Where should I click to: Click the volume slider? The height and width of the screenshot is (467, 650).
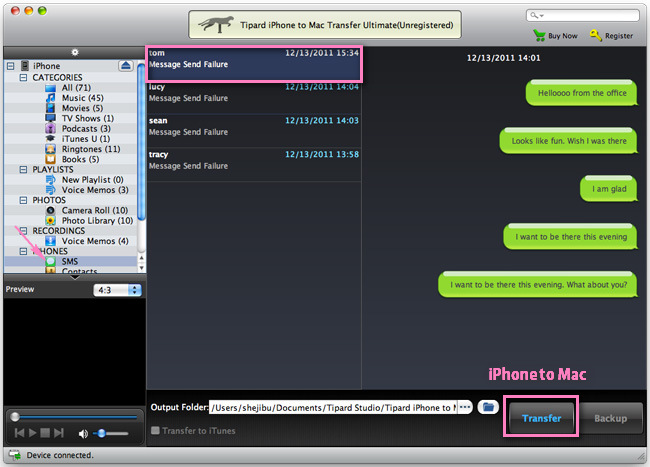111,433
